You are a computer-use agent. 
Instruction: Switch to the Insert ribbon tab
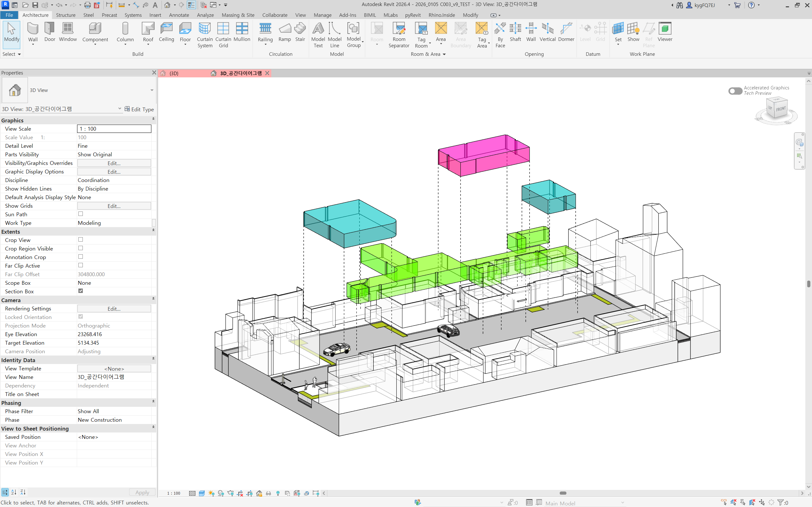155,15
